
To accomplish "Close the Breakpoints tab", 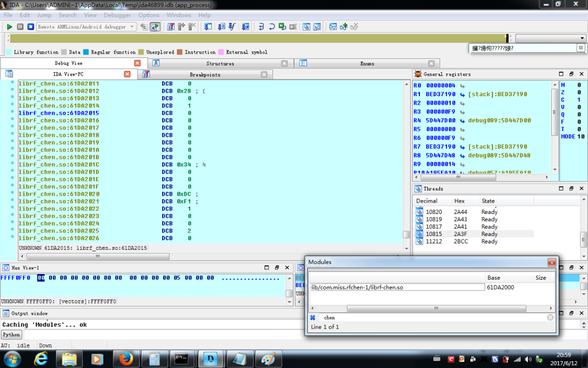I will pos(264,75).
